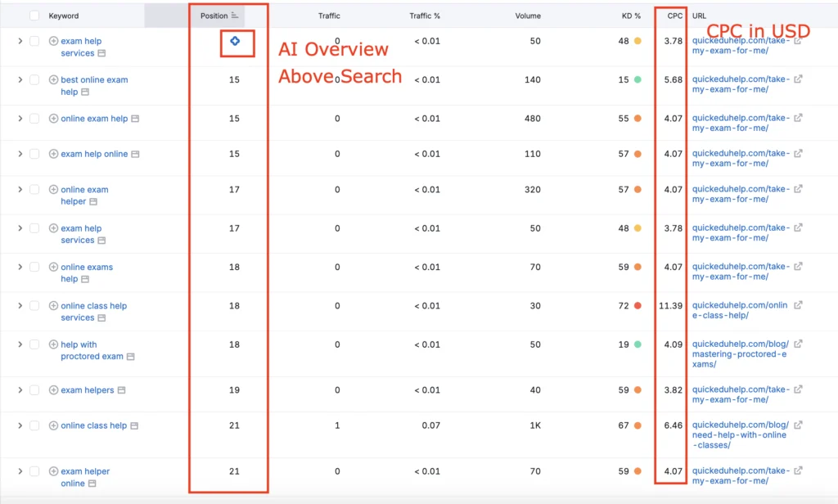This screenshot has height=504, width=838.
Task: Click plus icon beside 'exam help online'
Action: coord(53,154)
